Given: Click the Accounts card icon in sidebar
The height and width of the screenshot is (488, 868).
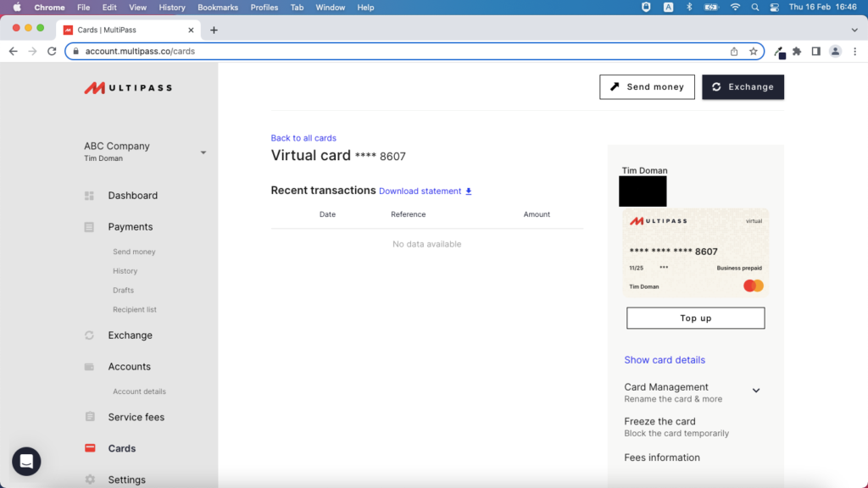Looking at the screenshot, I should (x=89, y=367).
